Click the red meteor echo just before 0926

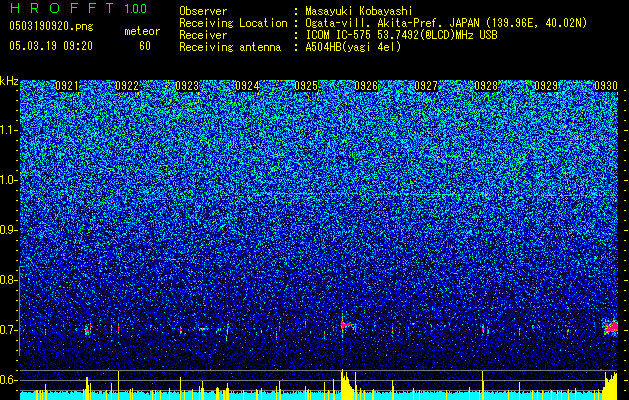point(347,324)
